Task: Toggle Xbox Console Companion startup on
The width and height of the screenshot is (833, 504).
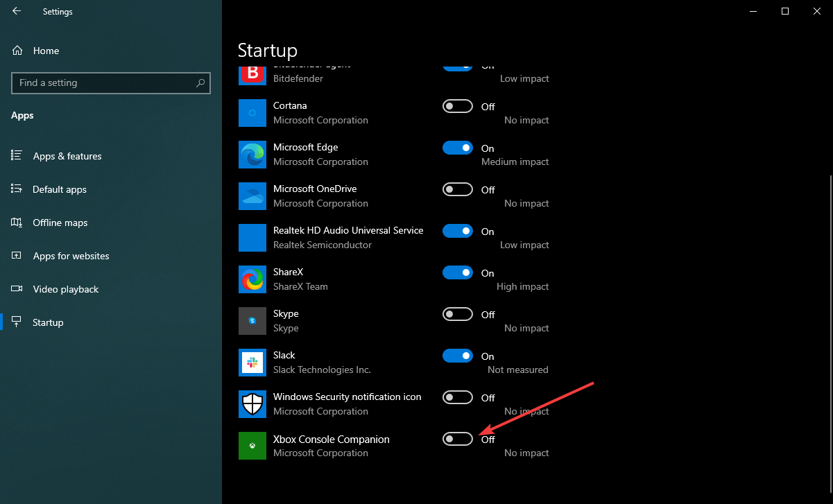Action: 458,439
